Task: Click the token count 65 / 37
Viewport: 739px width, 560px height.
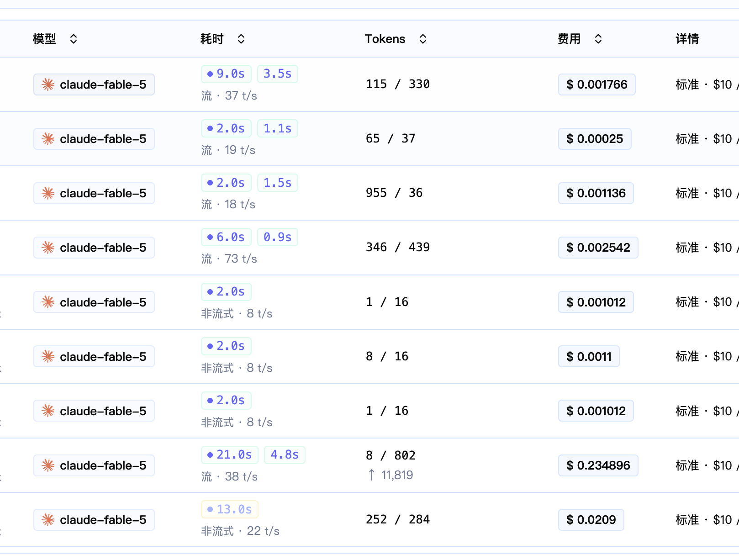Action: point(391,138)
